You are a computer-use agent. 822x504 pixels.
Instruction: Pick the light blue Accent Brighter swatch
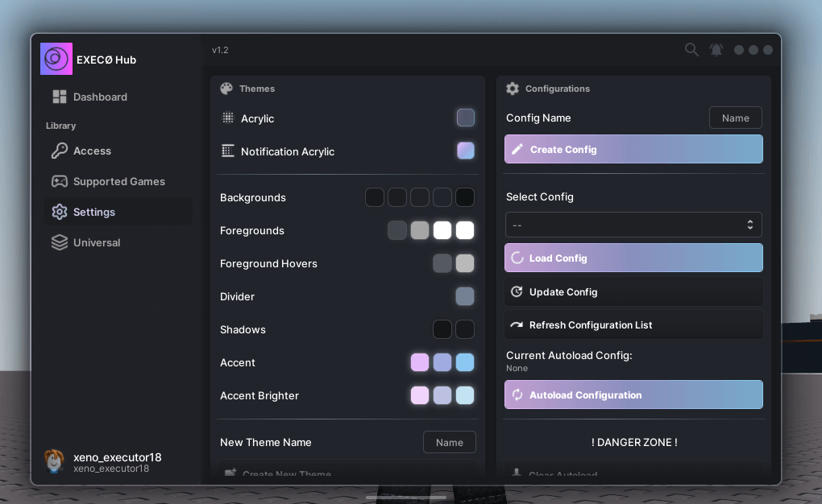[465, 395]
